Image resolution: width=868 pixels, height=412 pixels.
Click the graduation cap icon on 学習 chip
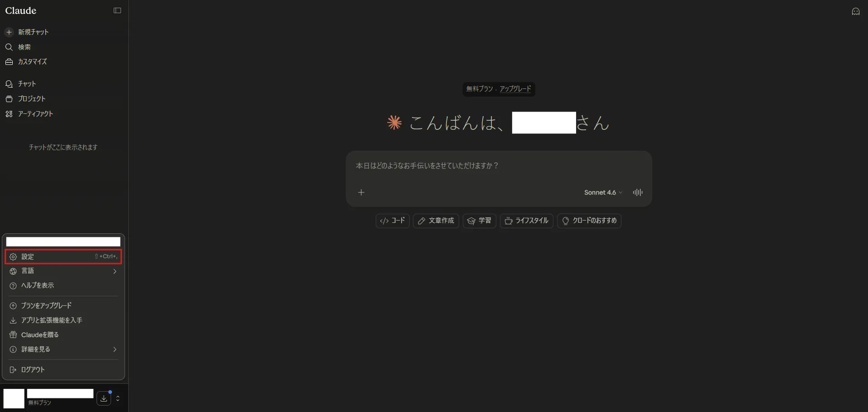(471, 221)
